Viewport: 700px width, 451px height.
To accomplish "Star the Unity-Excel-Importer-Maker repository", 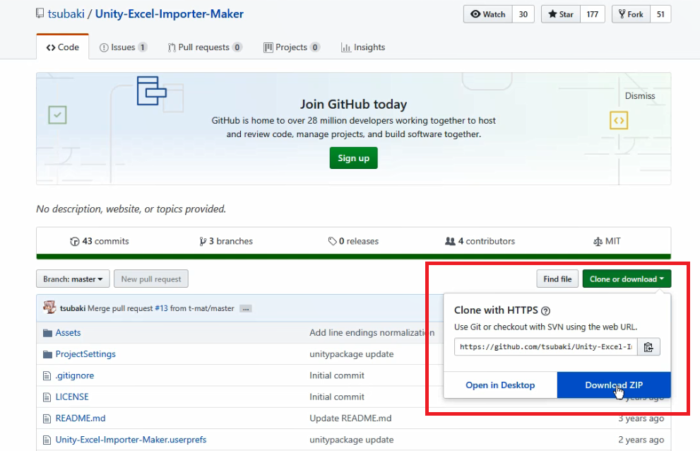I will (561, 14).
